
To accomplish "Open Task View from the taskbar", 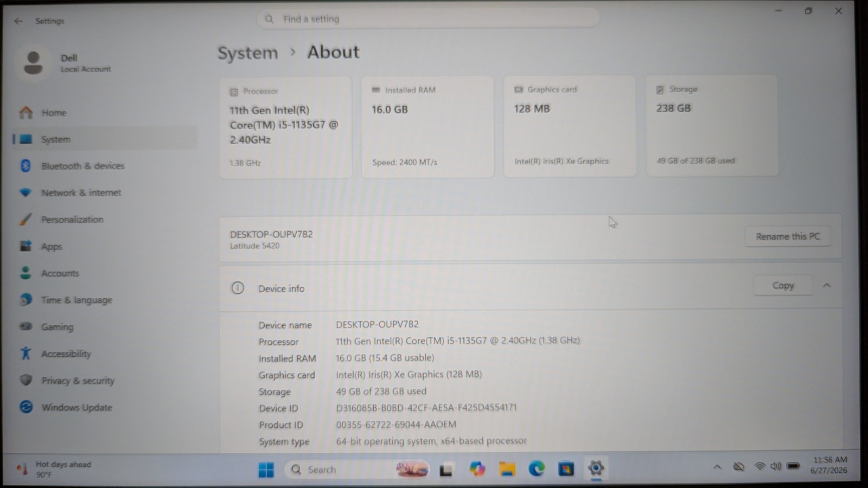I will coord(446,470).
